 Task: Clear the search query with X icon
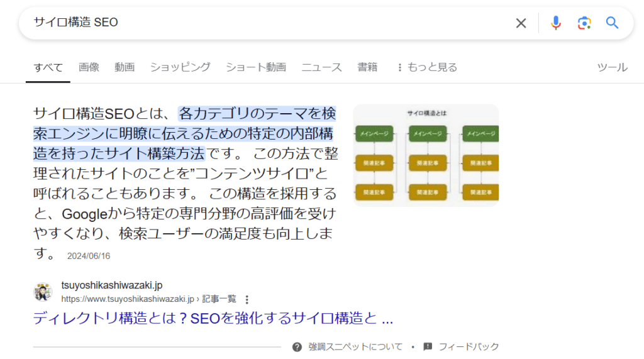click(521, 23)
